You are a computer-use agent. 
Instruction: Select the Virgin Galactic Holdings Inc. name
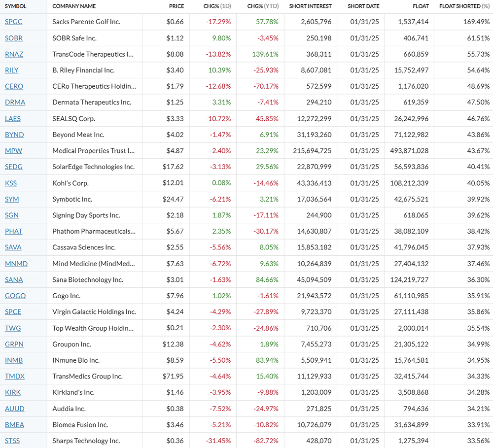pyautogui.click(x=94, y=311)
